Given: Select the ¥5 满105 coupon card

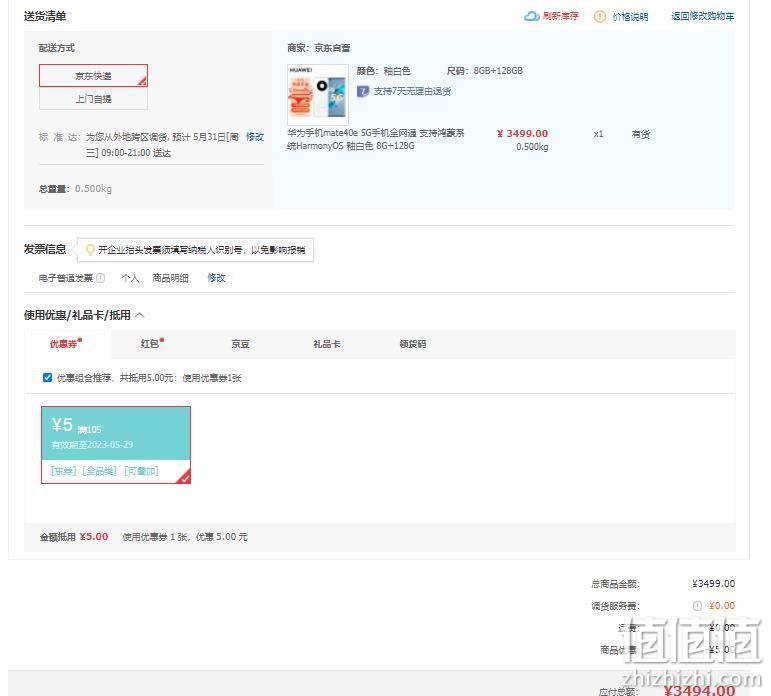Looking at the screenshot, I should point(116,445).
